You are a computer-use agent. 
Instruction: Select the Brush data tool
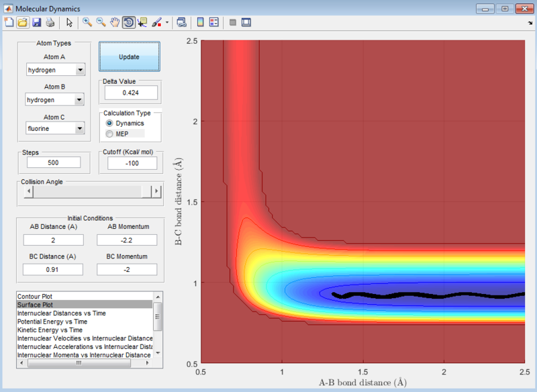click(156, 23)
